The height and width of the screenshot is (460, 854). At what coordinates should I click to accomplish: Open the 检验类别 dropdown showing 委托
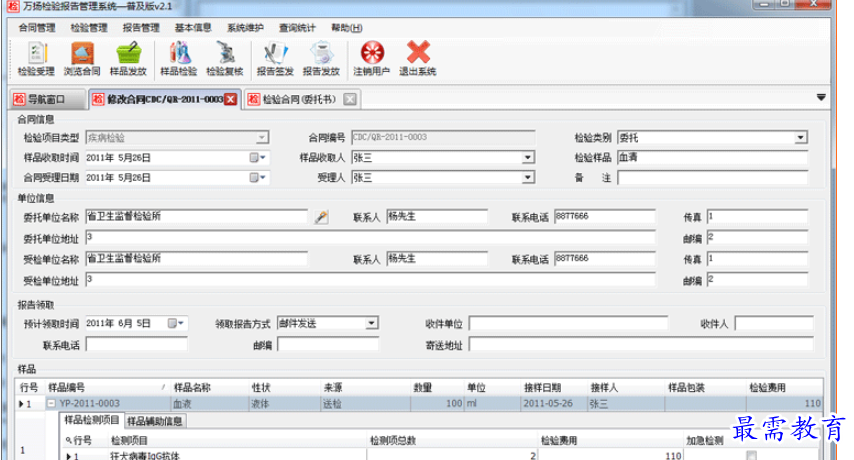801,138
